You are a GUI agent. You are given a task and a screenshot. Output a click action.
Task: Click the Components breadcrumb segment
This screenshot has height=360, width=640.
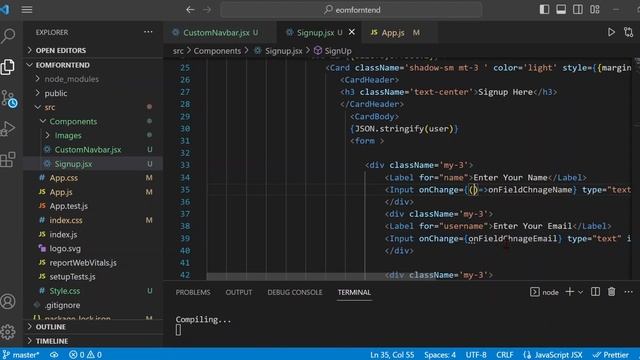coord(217,51)
